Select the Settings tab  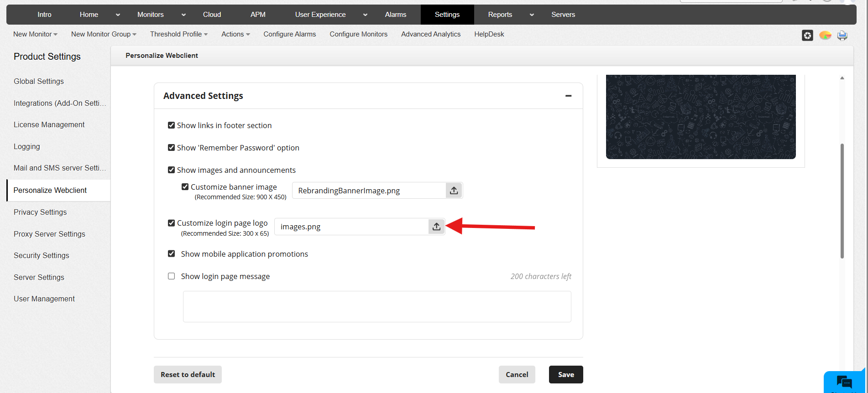(x=447, y=15)
